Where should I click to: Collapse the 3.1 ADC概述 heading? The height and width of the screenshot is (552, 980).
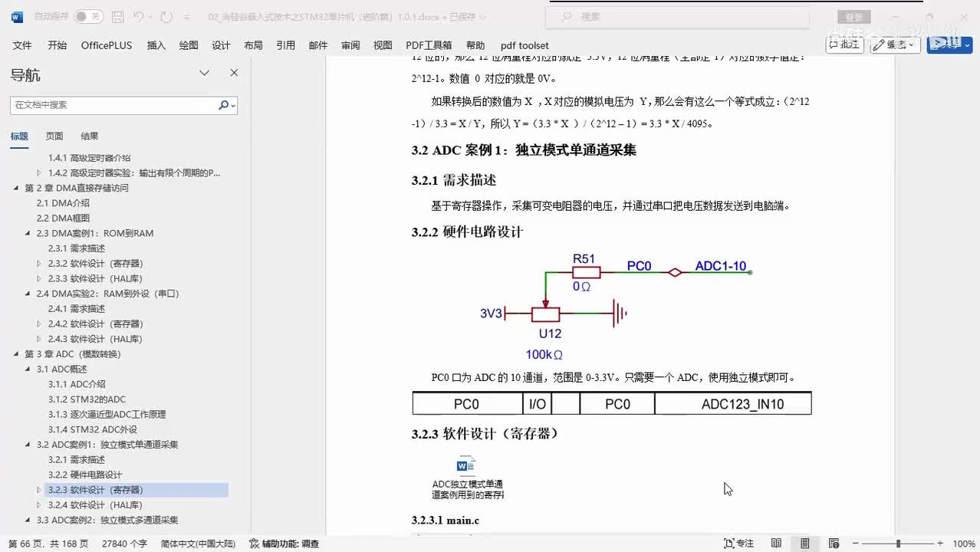pos(28,370)
